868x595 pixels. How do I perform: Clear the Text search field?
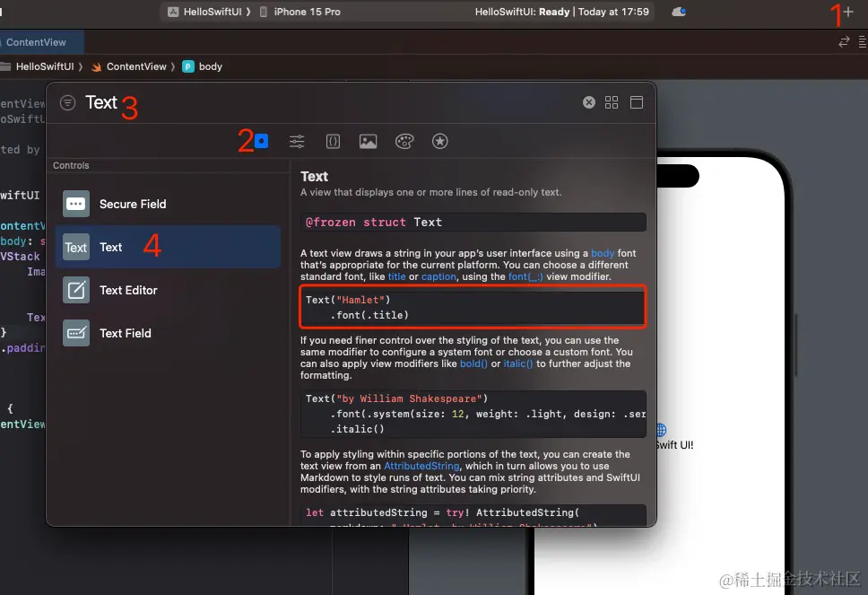tap(589, 102)
